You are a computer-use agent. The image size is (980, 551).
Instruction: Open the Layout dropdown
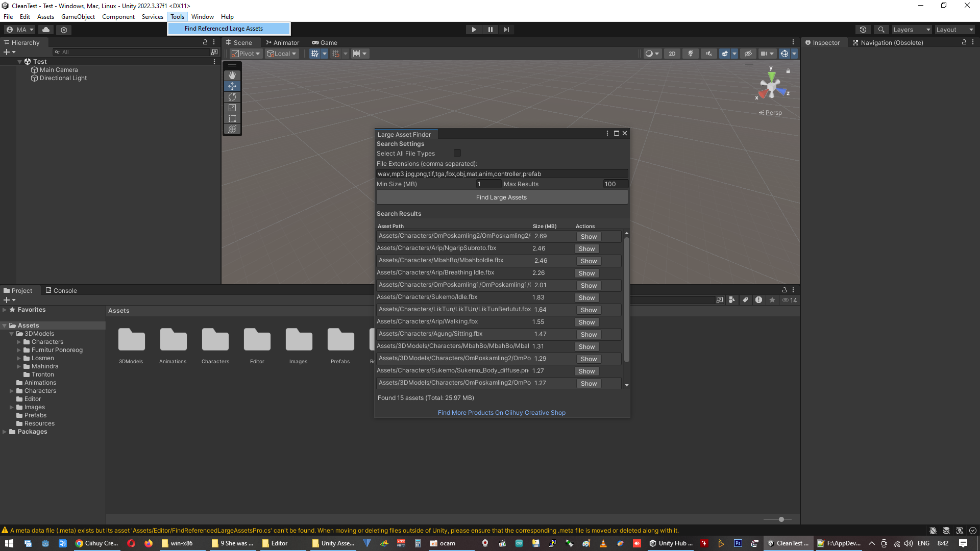954,30
